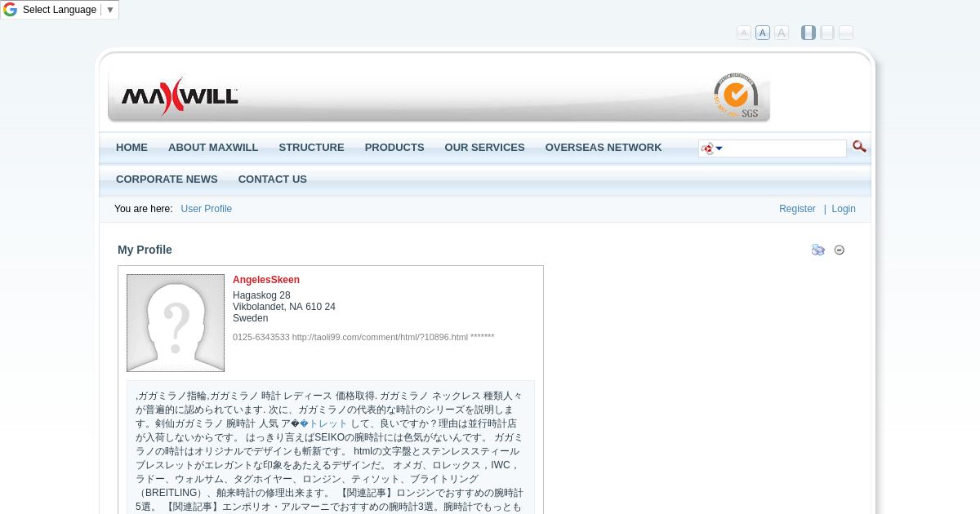This screenshot has height=514, width=980.
Task: Open the PRODUCTS menu
Action: [x=394, y=148]
